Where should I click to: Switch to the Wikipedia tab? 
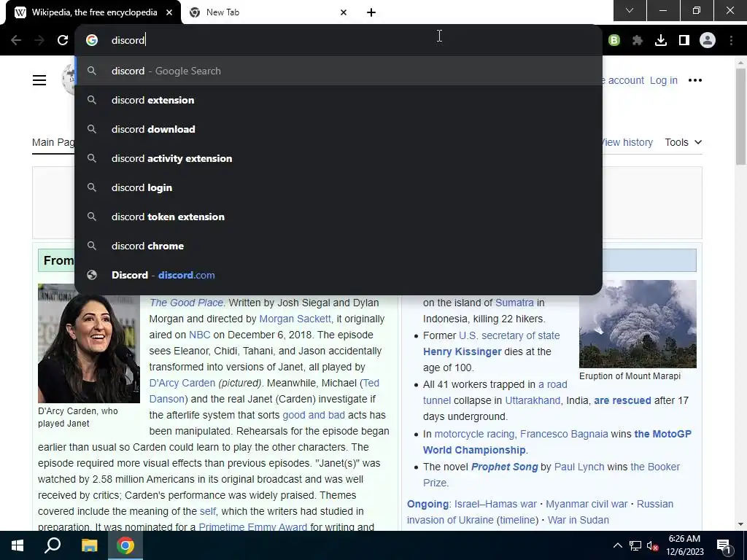tap(93, 12)
